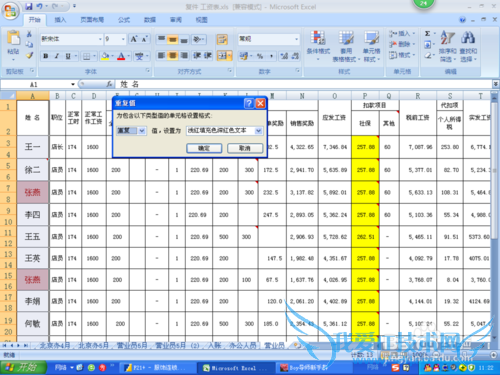Toggle bold formatting
500x375 pixels.
pos(46,56)
